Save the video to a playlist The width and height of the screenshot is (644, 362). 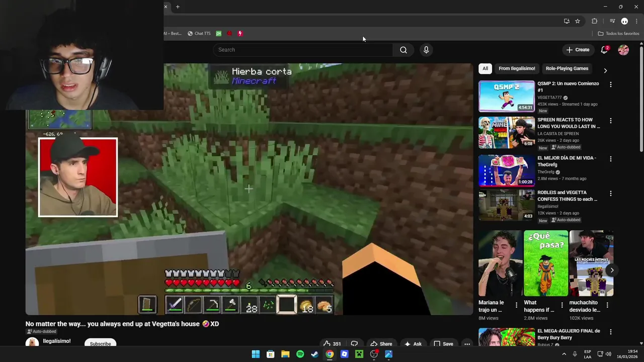click(443, 344)
